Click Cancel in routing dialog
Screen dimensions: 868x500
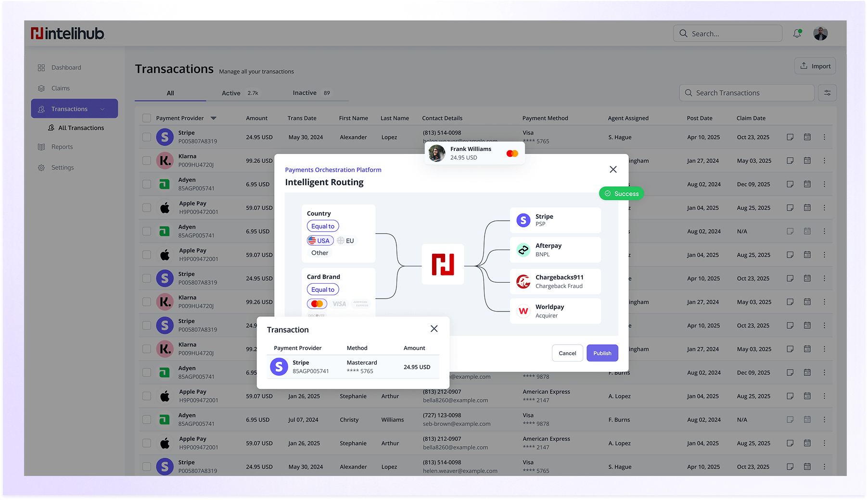pyautogui.click(x=567, y=353)
